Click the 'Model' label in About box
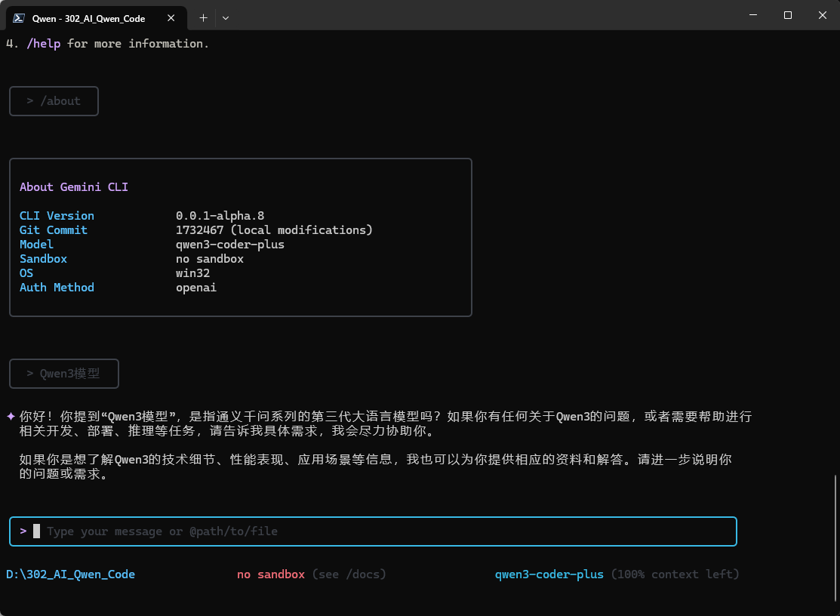This screenshot has height=616, width=840. coord(36,245)
